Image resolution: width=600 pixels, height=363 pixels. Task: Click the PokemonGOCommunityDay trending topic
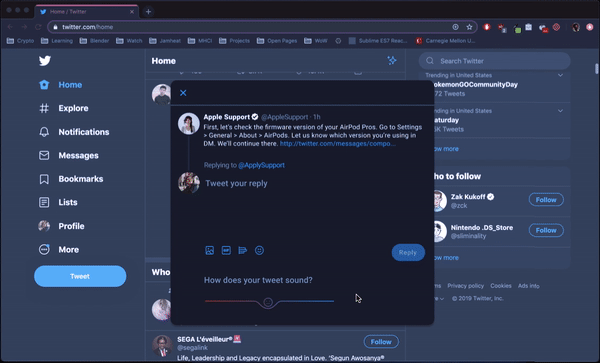coord(476,85)
